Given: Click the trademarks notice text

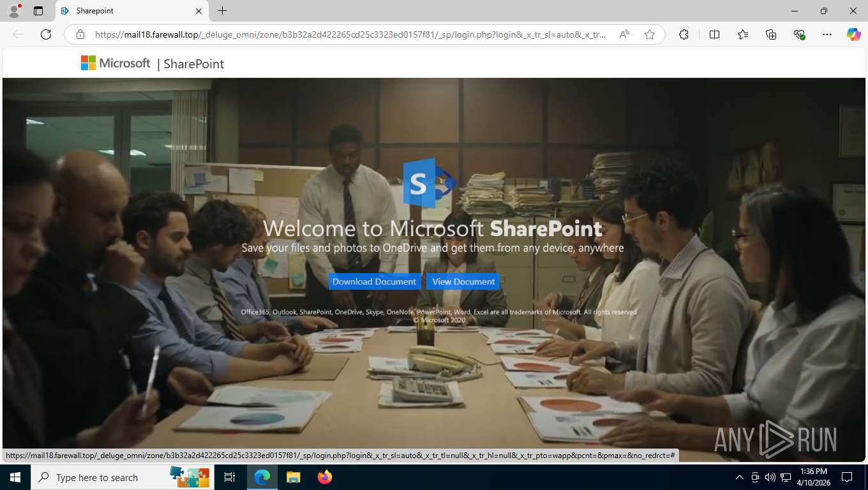Looking at the screenshot, I should click(x=439, y=316).
